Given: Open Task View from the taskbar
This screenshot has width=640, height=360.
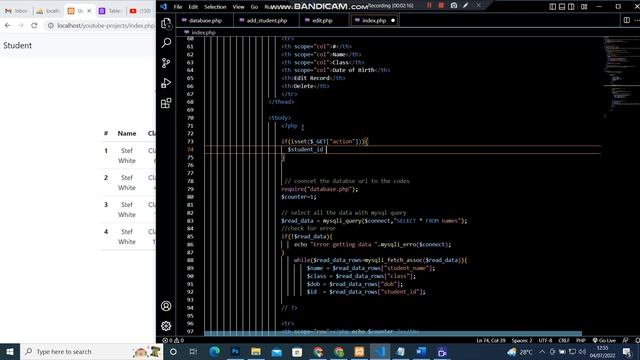Looking at the screenshot, I should (x=193, y=351).
